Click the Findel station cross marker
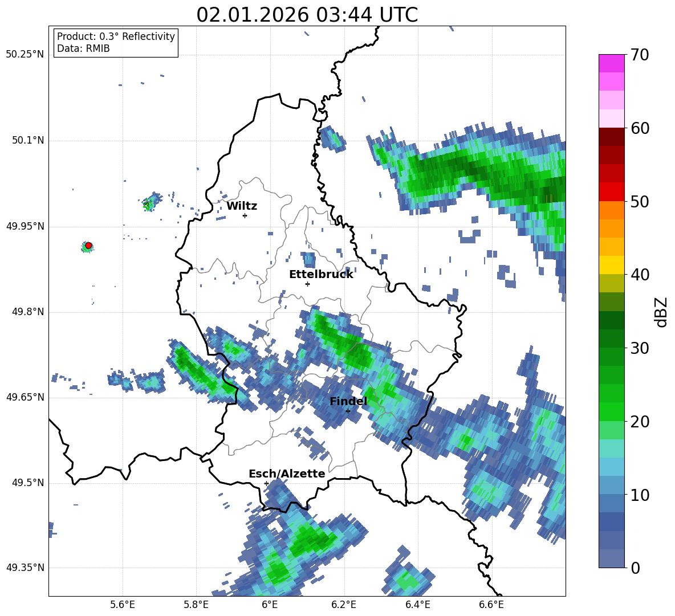675x616 pixels. coord(348,411)
